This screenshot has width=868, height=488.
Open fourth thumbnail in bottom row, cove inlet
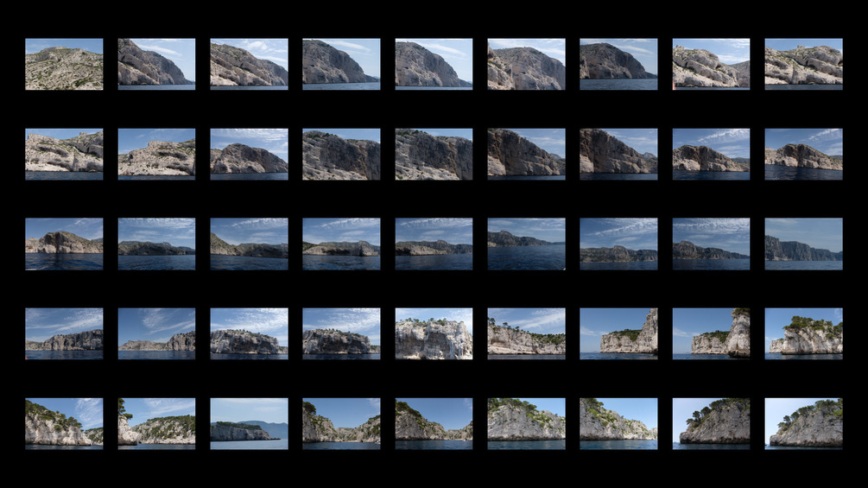[341, 424]
